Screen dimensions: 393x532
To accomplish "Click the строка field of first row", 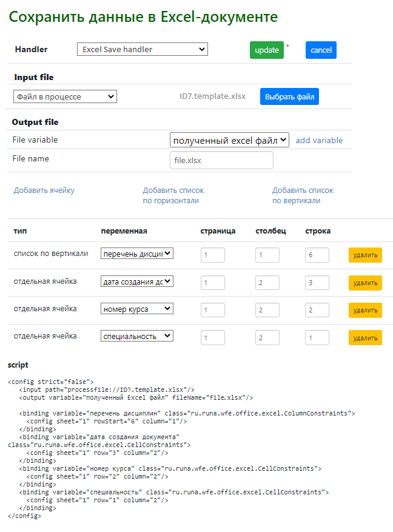I will pyautogui.click(x=317, y=255).
